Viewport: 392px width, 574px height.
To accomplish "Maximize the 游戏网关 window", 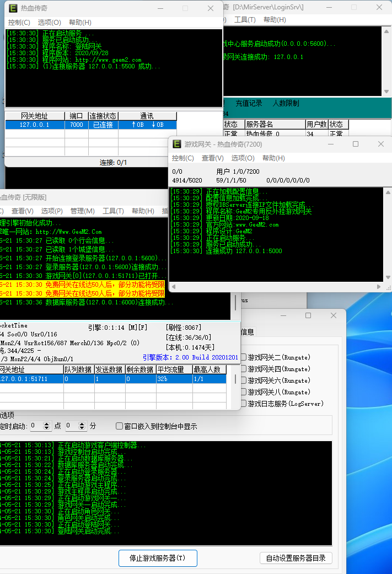I will pos(356,144).
